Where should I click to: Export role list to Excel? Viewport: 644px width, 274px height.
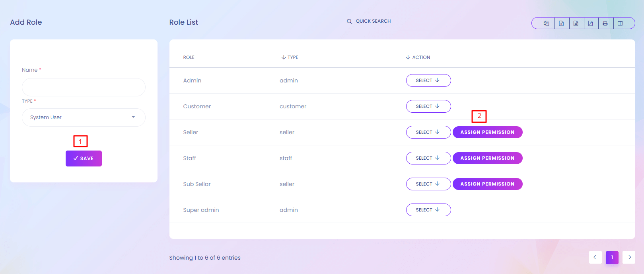coord(561,23)
